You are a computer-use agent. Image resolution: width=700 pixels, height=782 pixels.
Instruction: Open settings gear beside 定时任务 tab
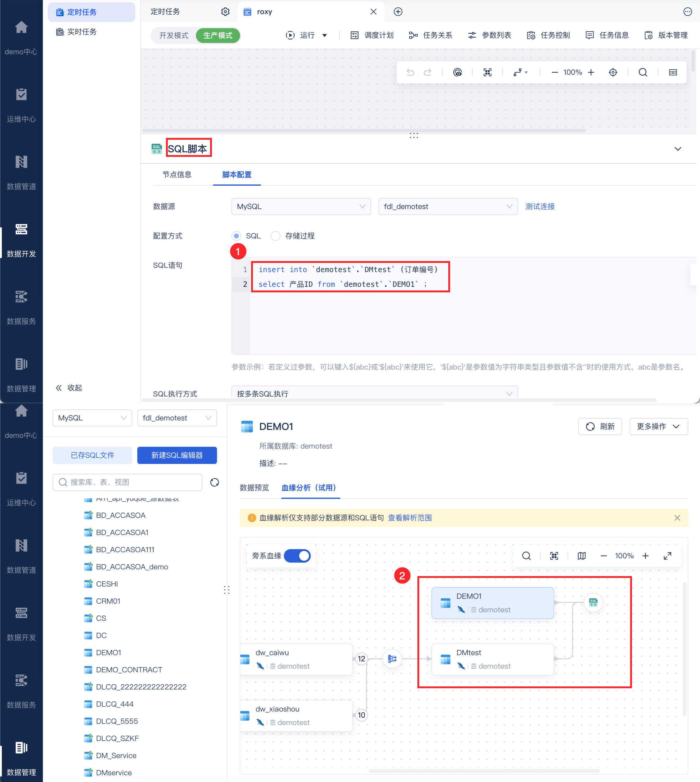tap(225, 12)
